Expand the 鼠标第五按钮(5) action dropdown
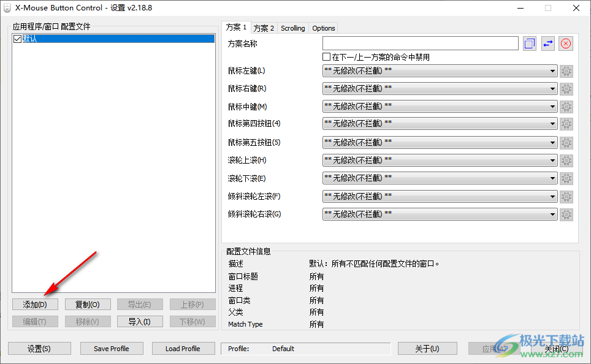591x364 pixels. [440, 142]
